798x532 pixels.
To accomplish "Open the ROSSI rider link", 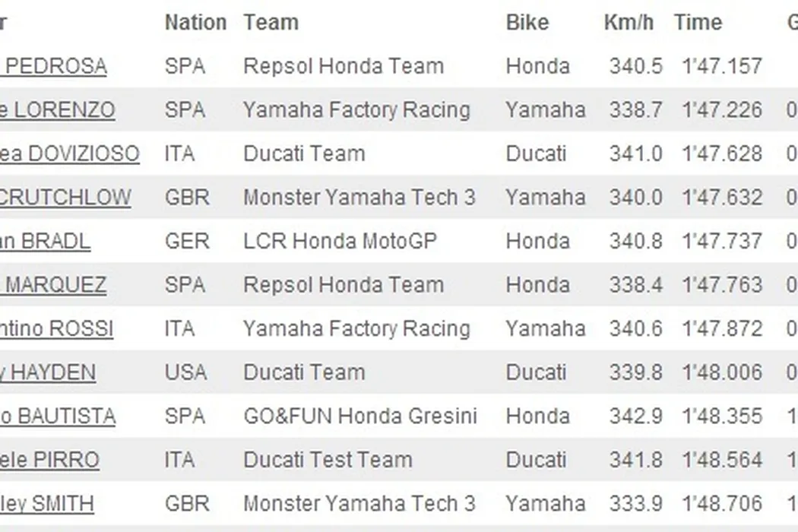I will (57, 329).
